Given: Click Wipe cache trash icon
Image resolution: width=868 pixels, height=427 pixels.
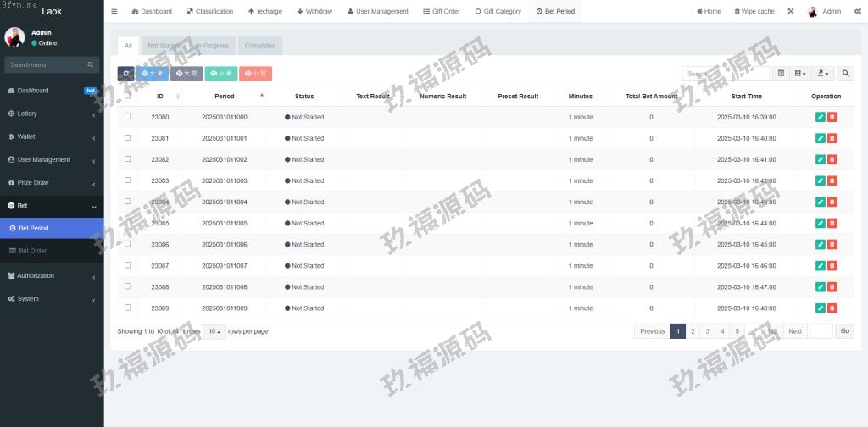Looking at the screenshot, I should coord(737,11).
